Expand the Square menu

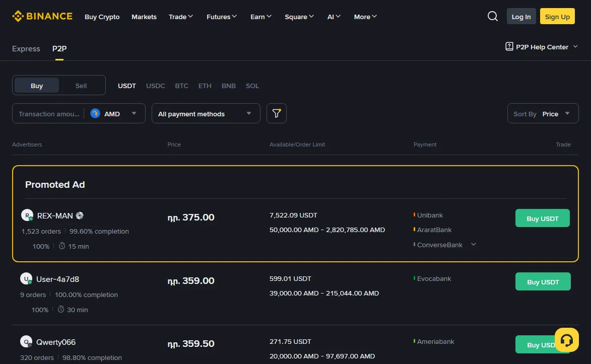[299, 17]
